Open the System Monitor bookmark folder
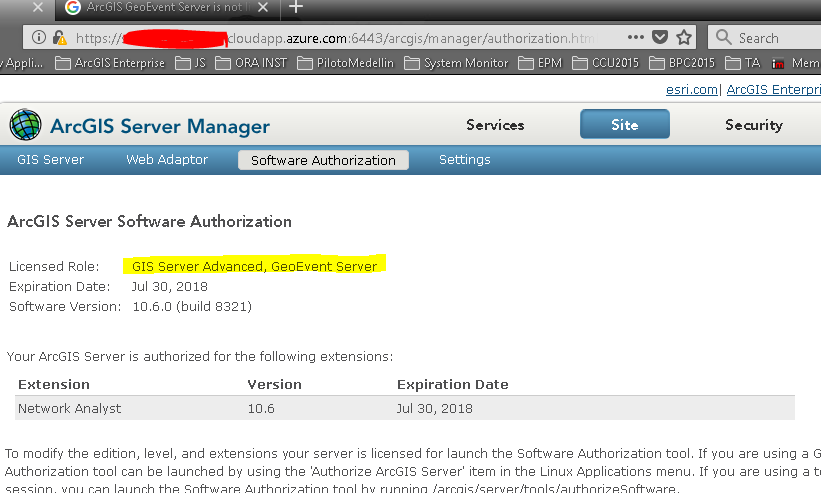 click(x=456, y=63)
